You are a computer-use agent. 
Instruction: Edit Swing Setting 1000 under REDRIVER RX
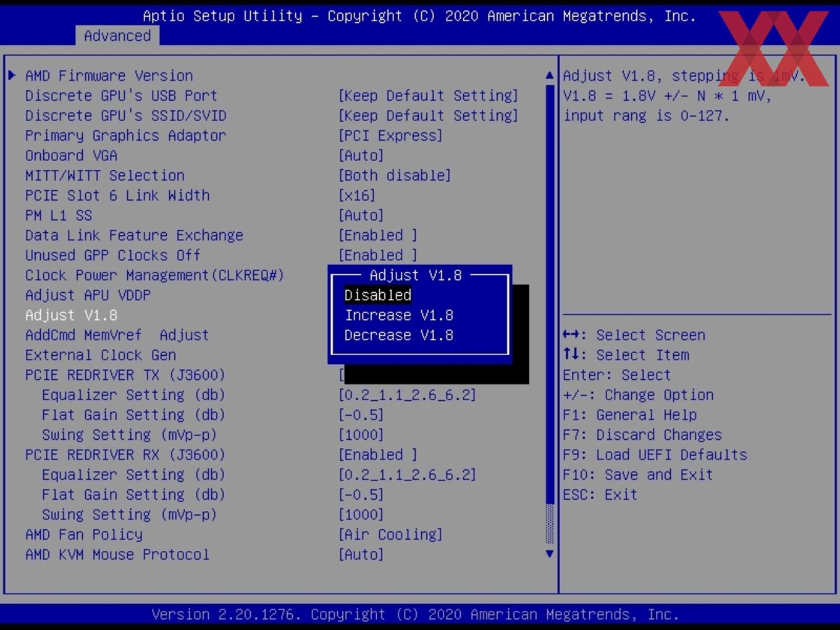[x=361, y=514]
